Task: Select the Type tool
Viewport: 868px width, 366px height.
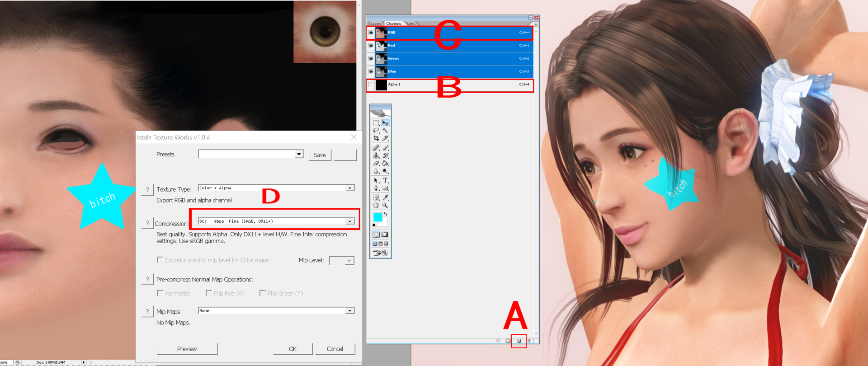Action: pyautogui.click(x=385, y=180)
